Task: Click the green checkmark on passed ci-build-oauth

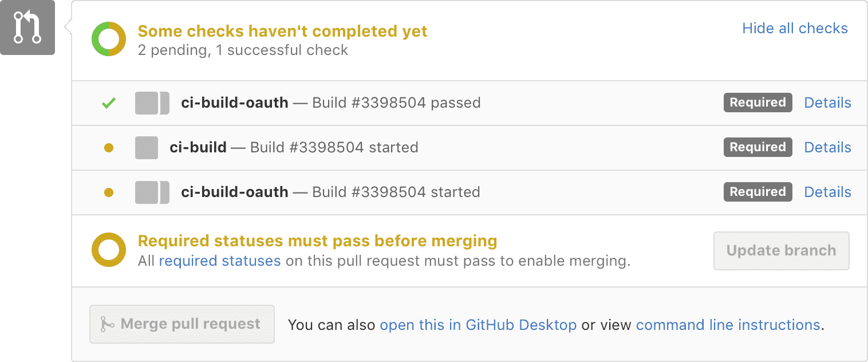Action: [x=109, y=103]
